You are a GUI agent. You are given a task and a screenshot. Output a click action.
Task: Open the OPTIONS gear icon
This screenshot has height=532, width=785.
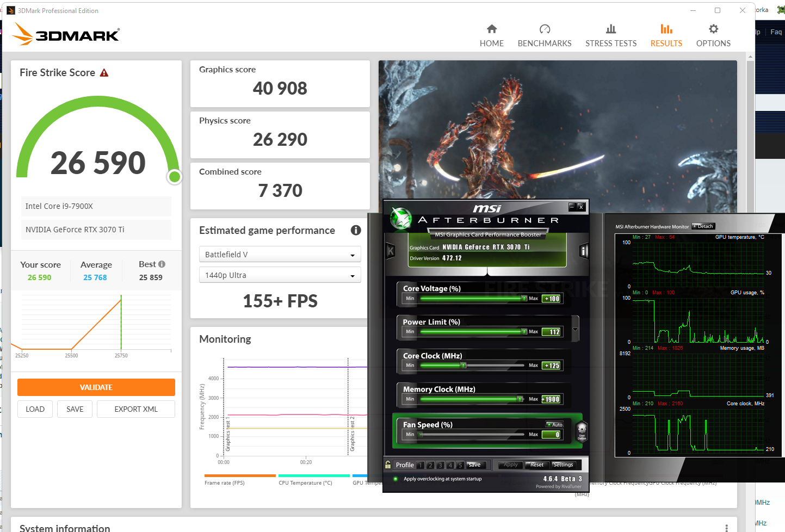[x=713, y=29]
